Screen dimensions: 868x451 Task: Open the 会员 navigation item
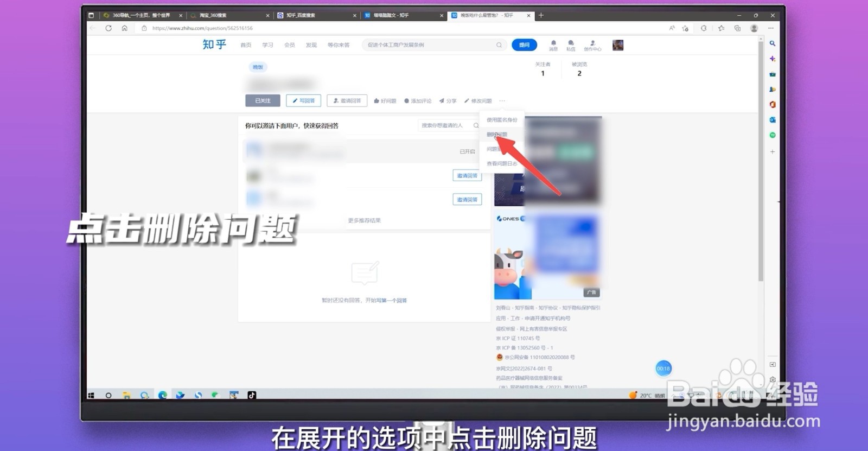290,45
